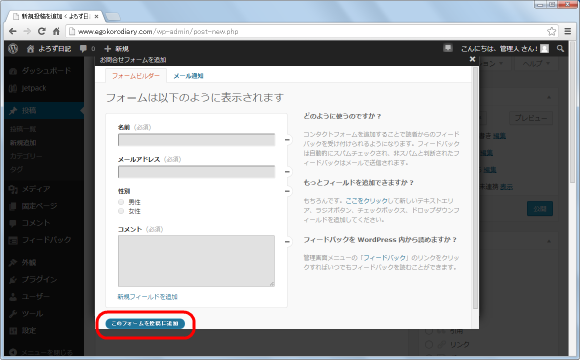The image size is (580, 360).
Task: Switch to the メール通知 tab
Action: 188,76
